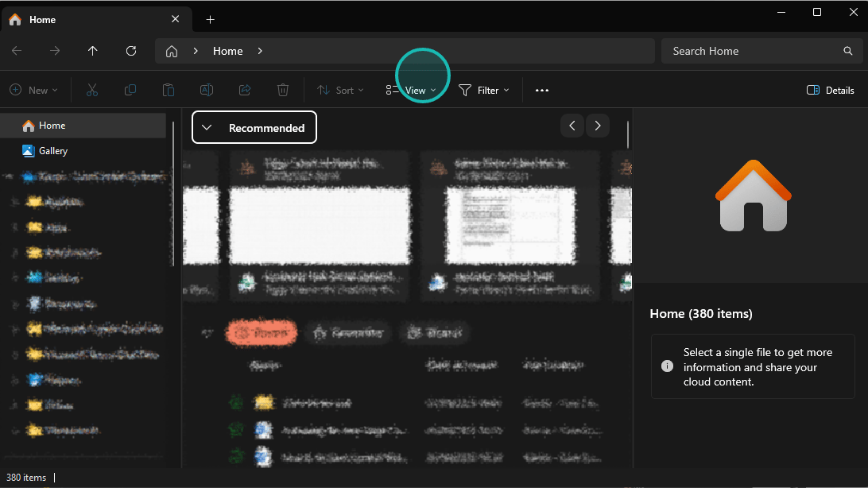Click the Delete trash can icon

tap(283, 90)
